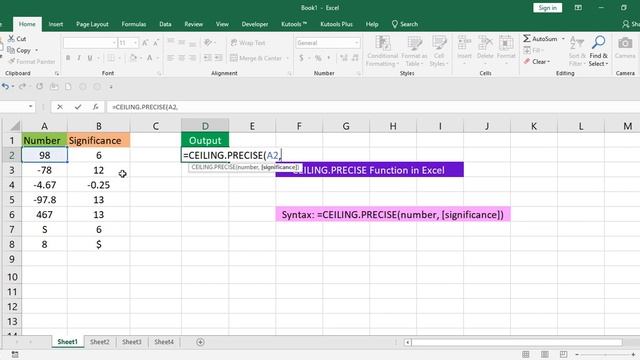Click the Percent style icon
The height and width of the screenshot is (360, 640).
click(318, 58)
